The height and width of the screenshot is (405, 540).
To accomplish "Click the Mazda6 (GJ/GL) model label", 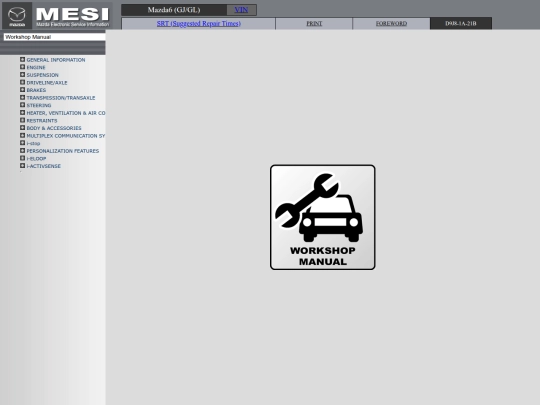I will click(x=174, y=10).
